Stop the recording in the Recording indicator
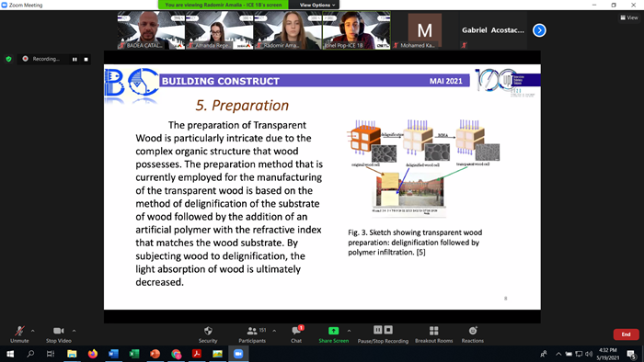The height and width of the screenshot is (362, 644). (86, 59)
